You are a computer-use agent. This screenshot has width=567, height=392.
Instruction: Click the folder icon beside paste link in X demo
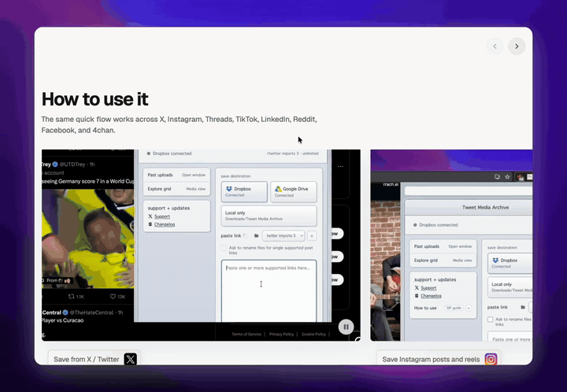257,235
